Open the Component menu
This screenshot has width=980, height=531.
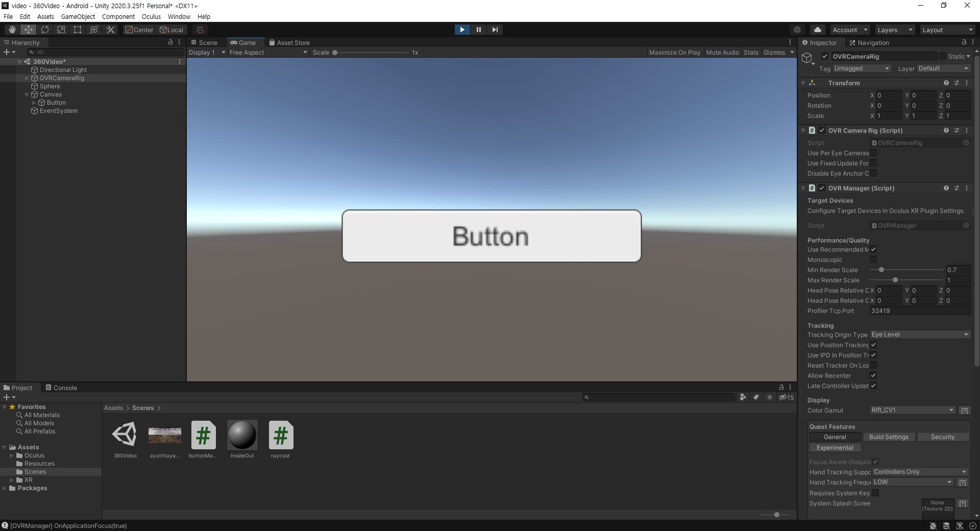[118, 16]
